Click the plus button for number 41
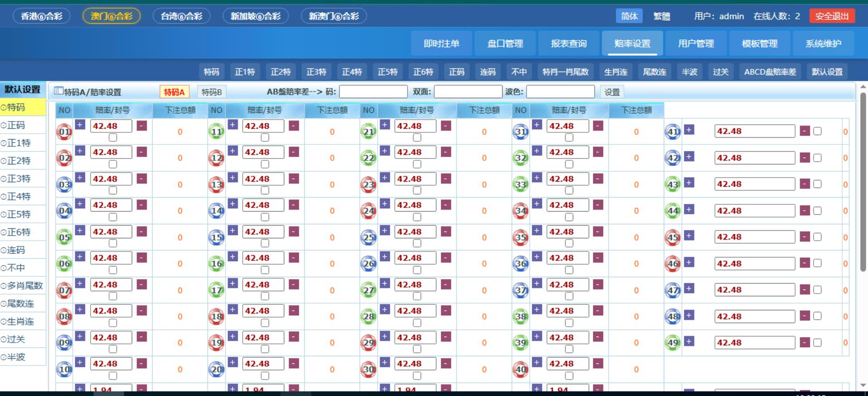 coord(689,130)
